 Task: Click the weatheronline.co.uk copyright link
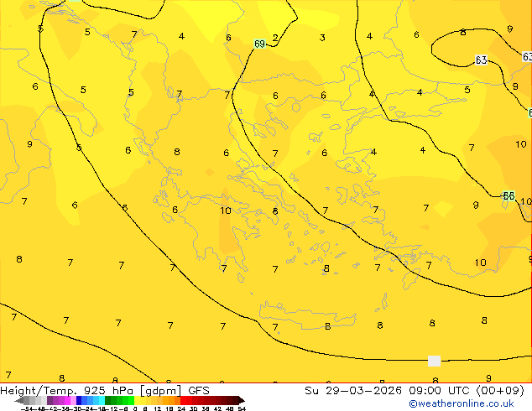pos(462,403)
